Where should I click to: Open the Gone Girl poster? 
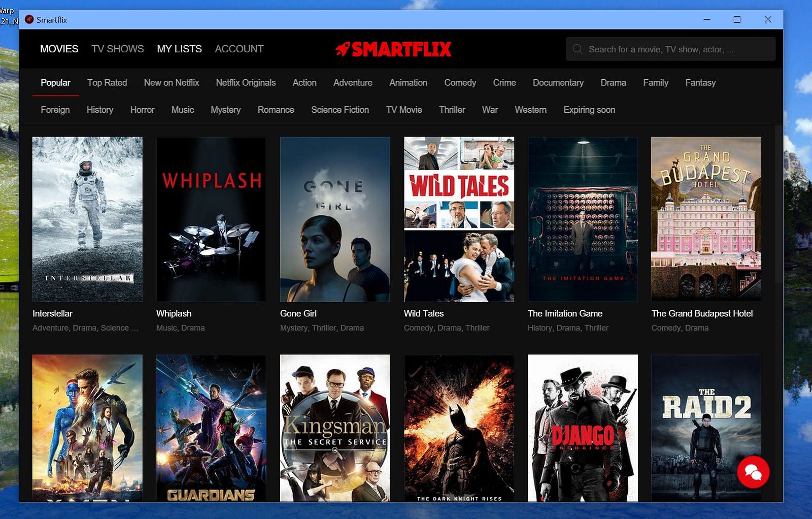click(x=335, y=219)
